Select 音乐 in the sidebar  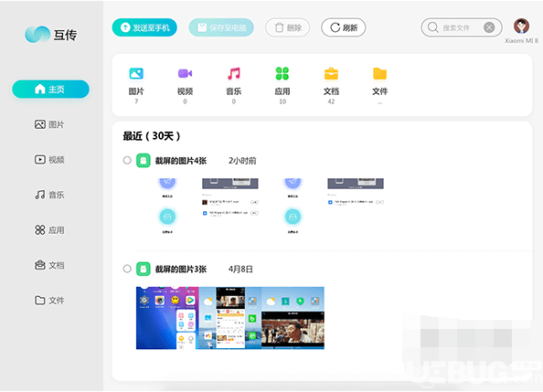tap(50, 195)
